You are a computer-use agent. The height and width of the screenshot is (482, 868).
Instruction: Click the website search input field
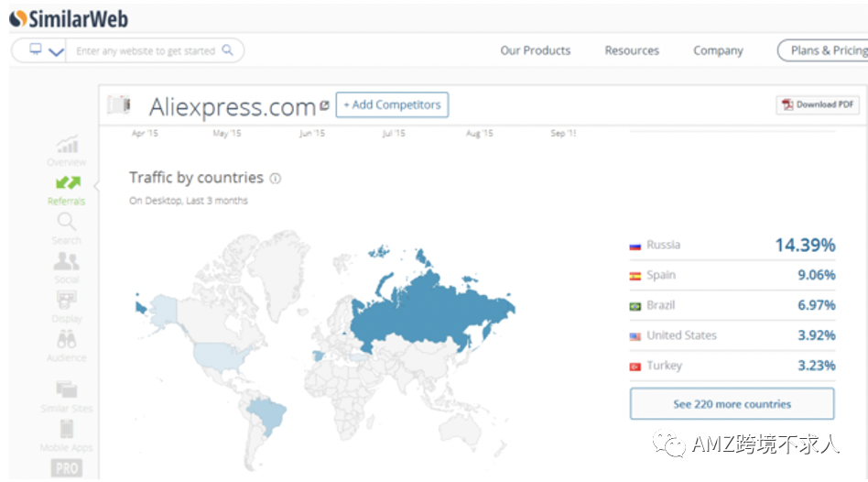click(146, 50)
